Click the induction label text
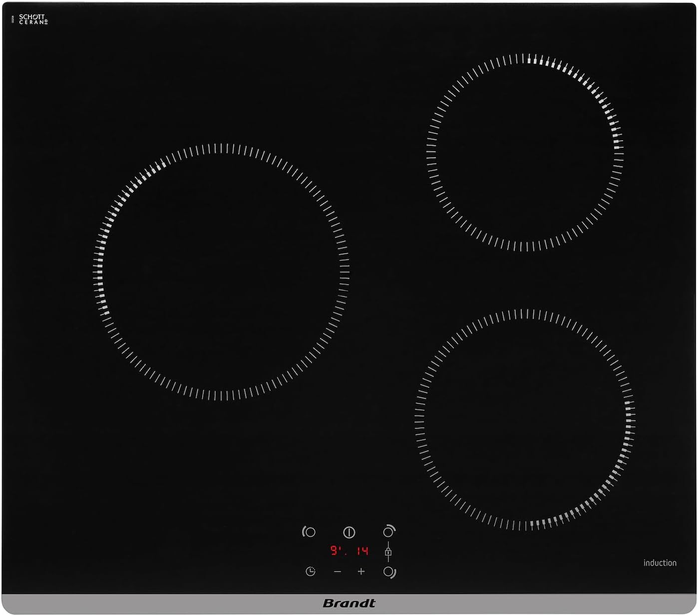 [x=660, y=563]
